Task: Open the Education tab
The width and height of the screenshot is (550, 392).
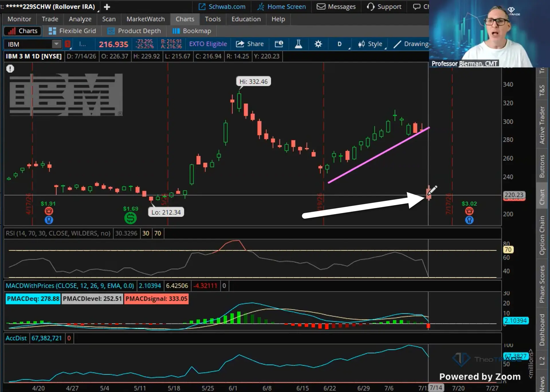Action: (x=246, y=19)
